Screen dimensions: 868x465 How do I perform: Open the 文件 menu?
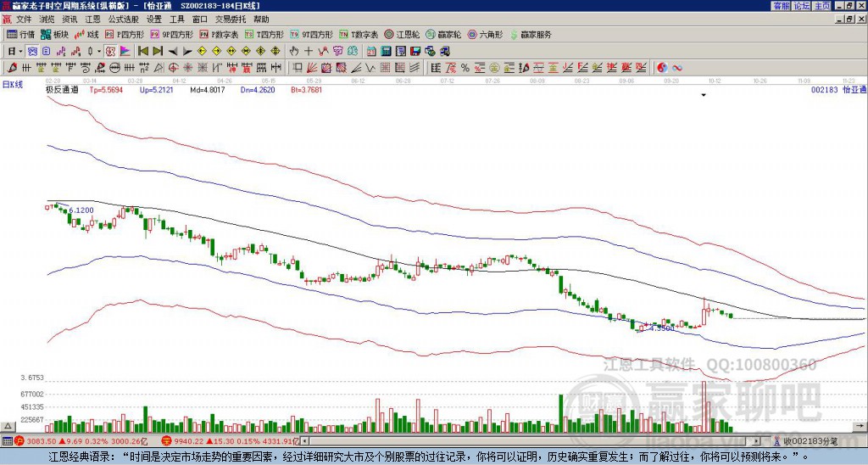point(24,20)
